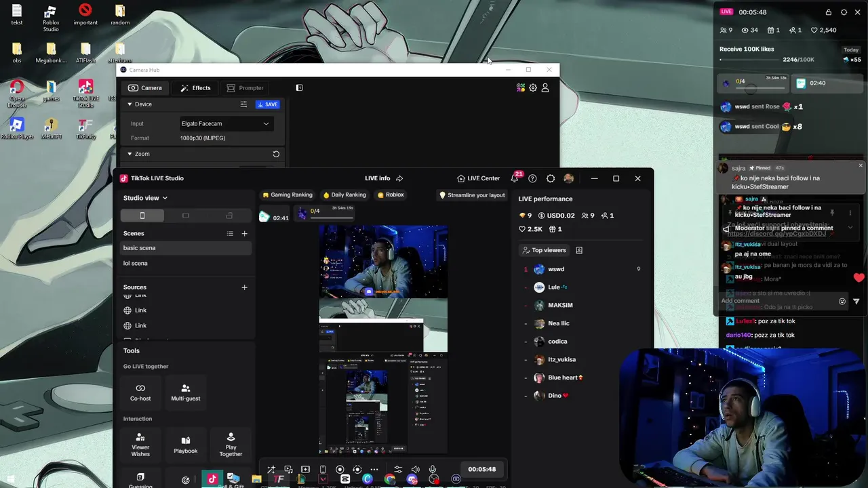Viewport: 868px width, 488px height.
Task: Open the Input Elgato Facecam dropdown
Action: tap(226, 123)
